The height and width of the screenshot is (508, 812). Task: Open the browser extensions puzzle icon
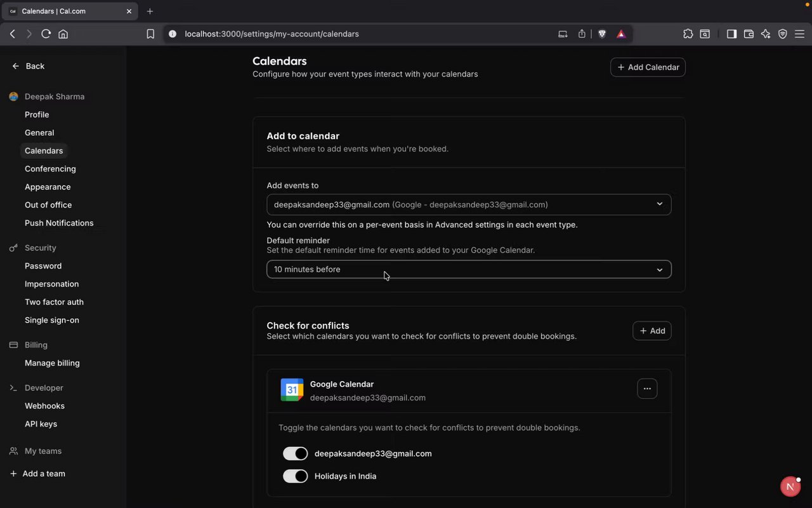[688, 34]
